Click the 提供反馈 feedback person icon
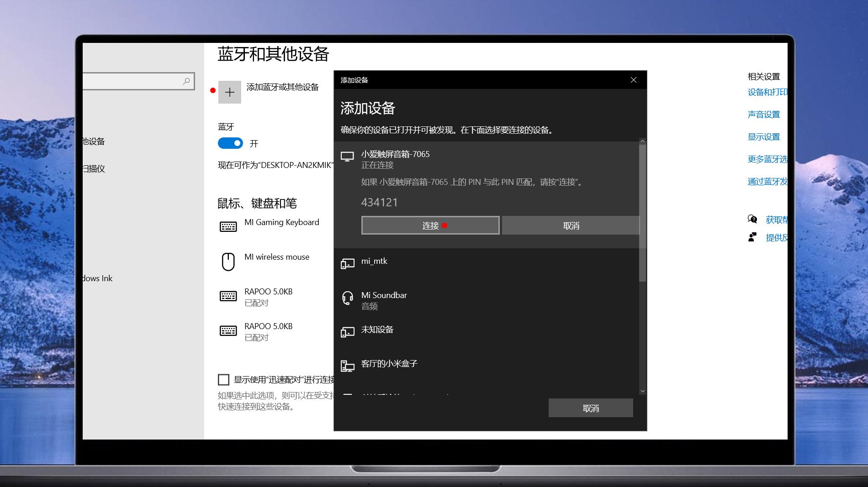The height and width of the screenshot is (487, 868). 752,237
